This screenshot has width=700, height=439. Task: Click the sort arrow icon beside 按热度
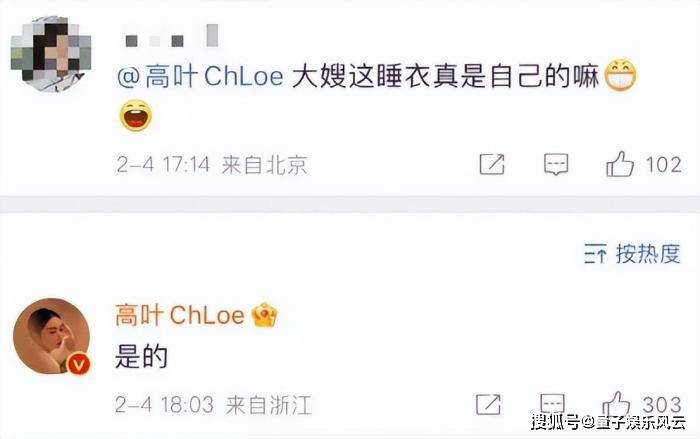point(595,255)
